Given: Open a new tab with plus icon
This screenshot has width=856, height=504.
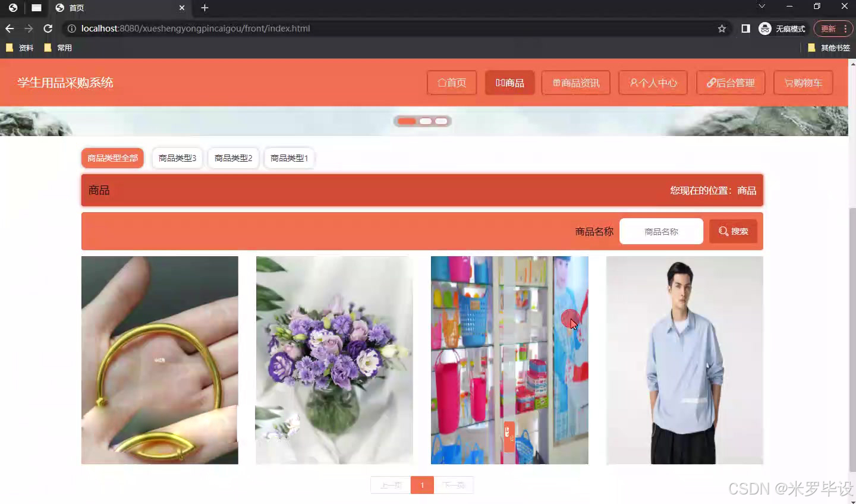Looking at the screenshot, I should coord(204,8).
